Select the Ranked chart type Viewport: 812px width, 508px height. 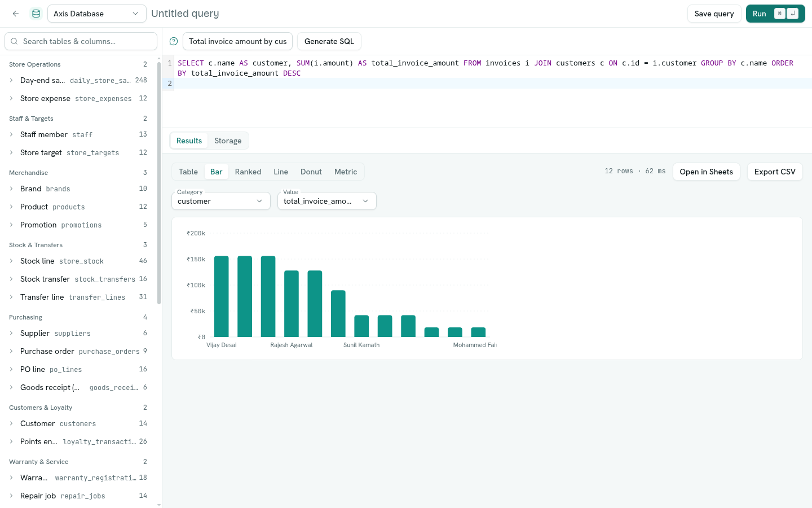pos(248,172)
